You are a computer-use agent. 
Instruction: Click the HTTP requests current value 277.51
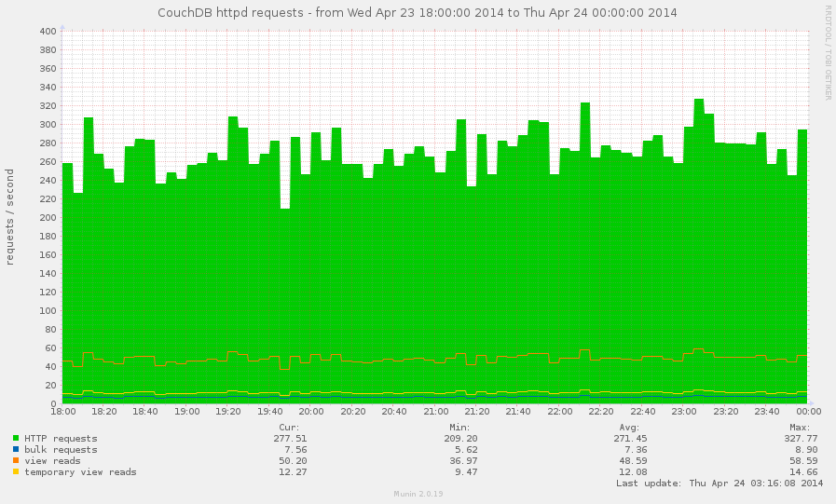click(290, 439)
